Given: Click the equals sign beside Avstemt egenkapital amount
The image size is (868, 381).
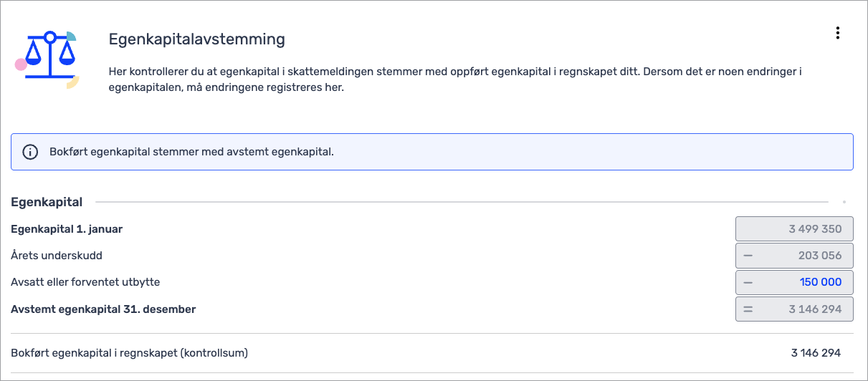Looking at the screenshot, I should (x=748, y=309).
